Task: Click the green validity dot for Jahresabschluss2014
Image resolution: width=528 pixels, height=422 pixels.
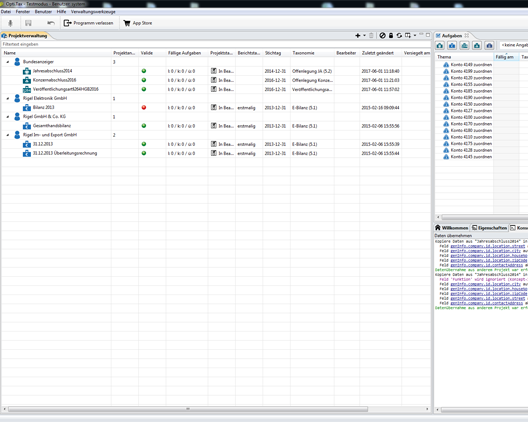Action: pos(144,71)
